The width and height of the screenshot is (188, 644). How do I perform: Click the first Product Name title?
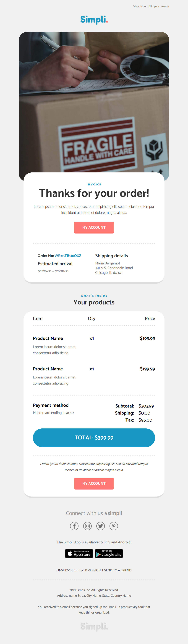point(48,338)
